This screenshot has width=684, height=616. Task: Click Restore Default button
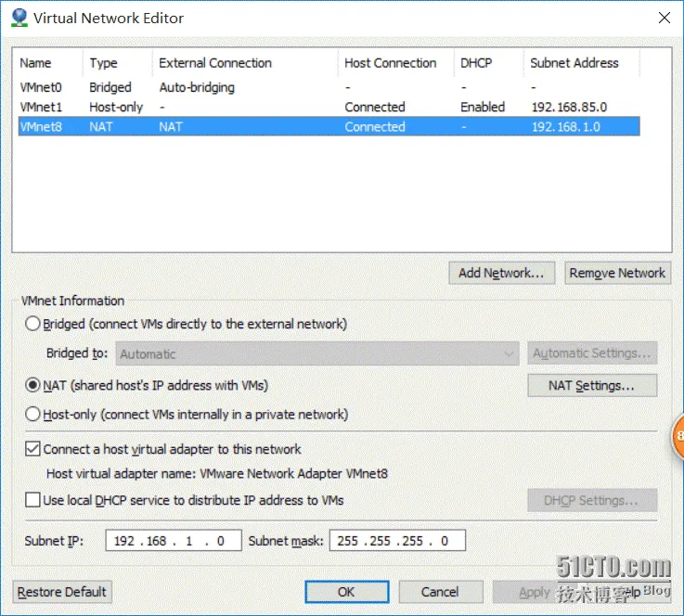(62, 592)
